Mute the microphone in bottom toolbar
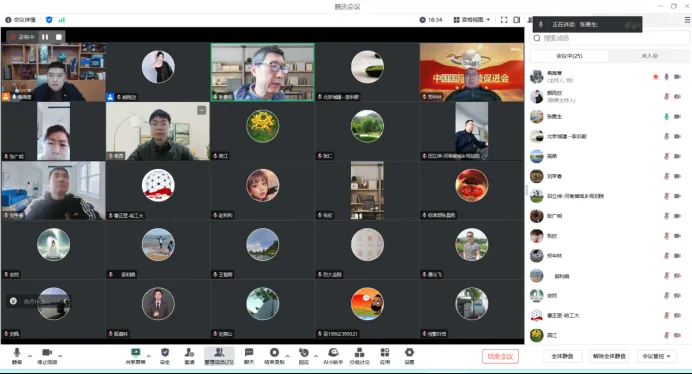 17,356
